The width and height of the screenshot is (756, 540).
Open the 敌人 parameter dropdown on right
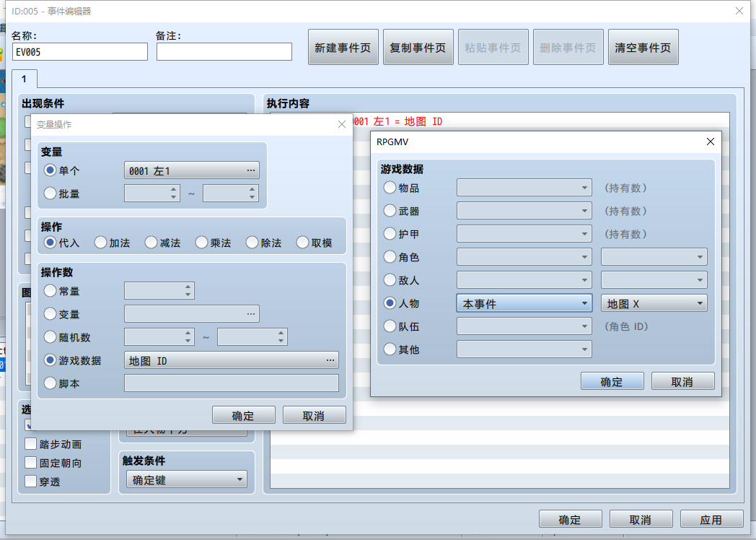(654, 280)
